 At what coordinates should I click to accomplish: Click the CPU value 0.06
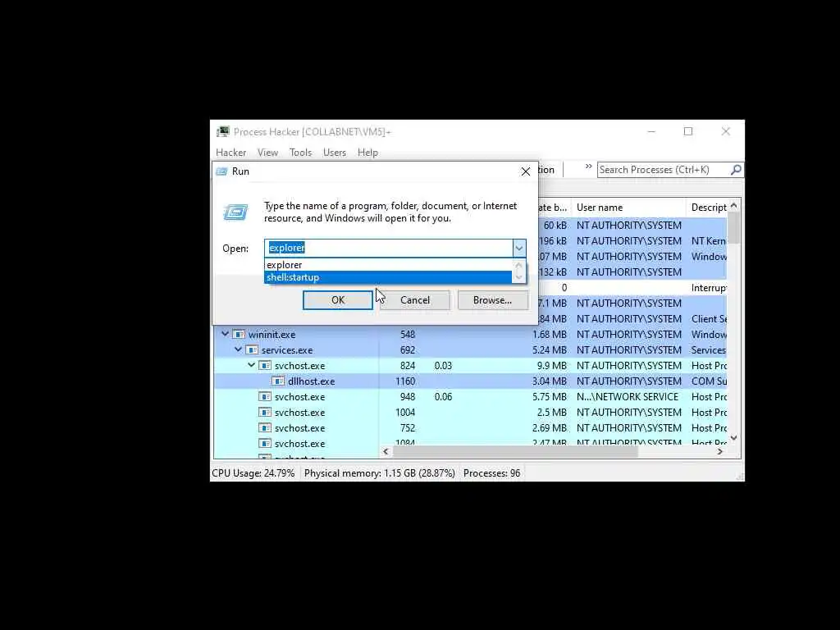443,397
